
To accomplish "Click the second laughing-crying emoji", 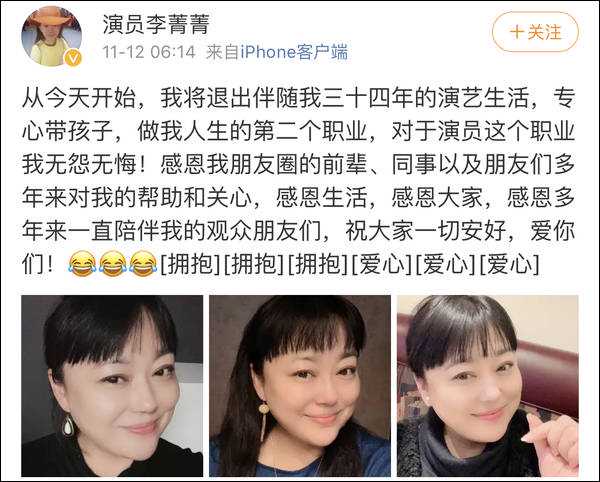I will tap(112, 264).
